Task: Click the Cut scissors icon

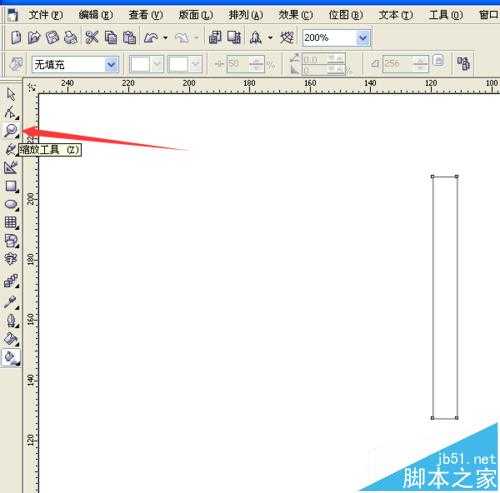Action: pyautogui.click(x=91, y=37)
